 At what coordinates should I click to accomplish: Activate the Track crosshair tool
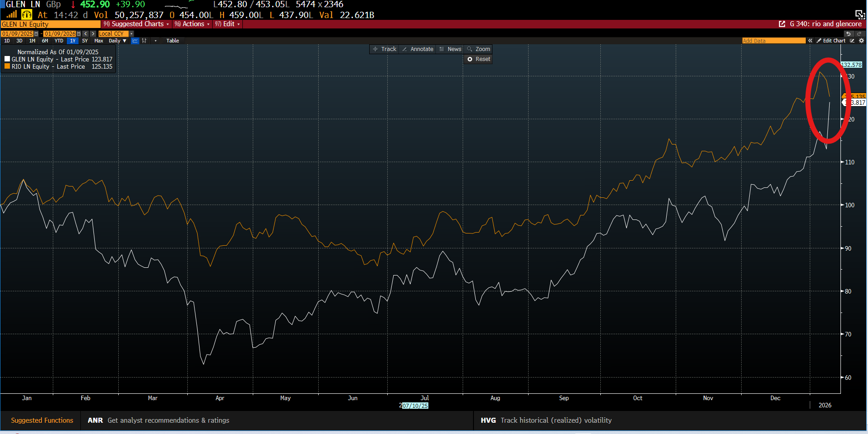(x=385, y=49)
